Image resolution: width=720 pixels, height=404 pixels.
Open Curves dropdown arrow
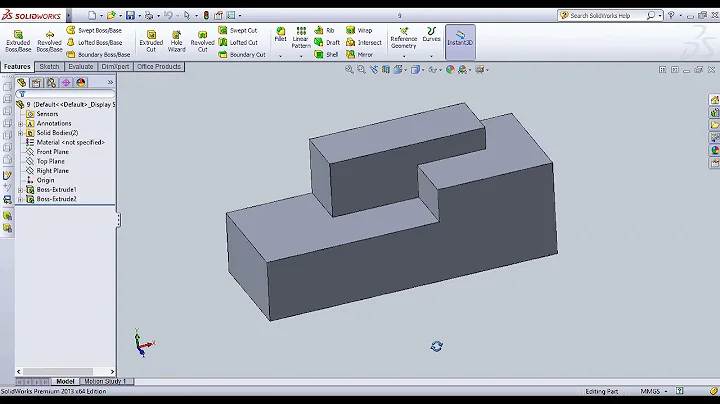tap(431, 56)
